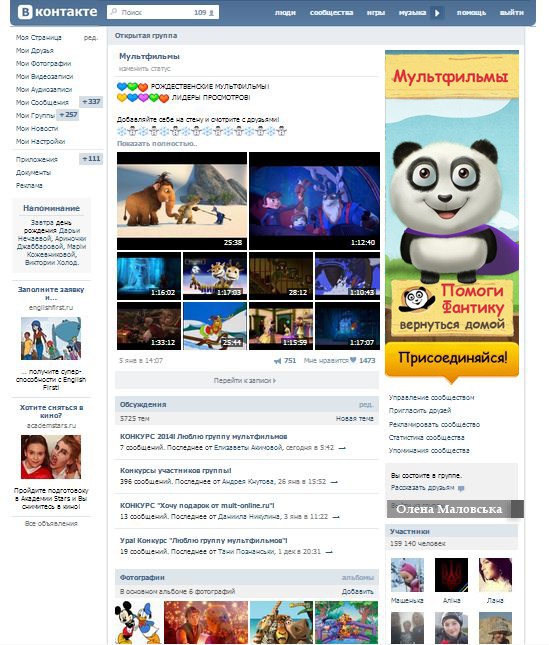Play the video thumbnail lasting 1:15:59
This screenshot has width=549, height=645.
(x=281, y=326)
